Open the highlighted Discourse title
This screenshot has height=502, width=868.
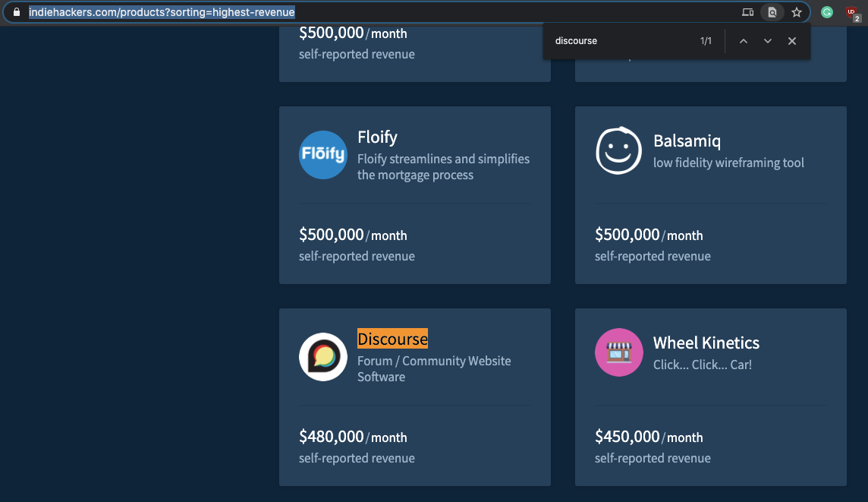392,339
